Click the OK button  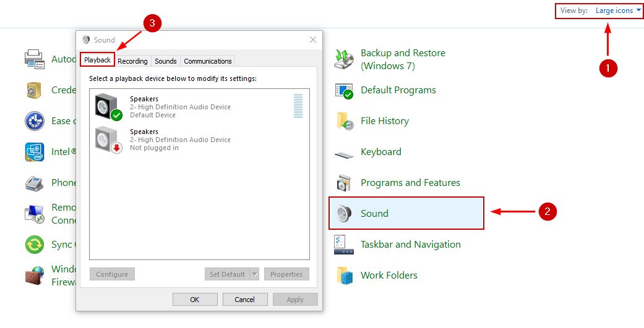click(195, 300)
